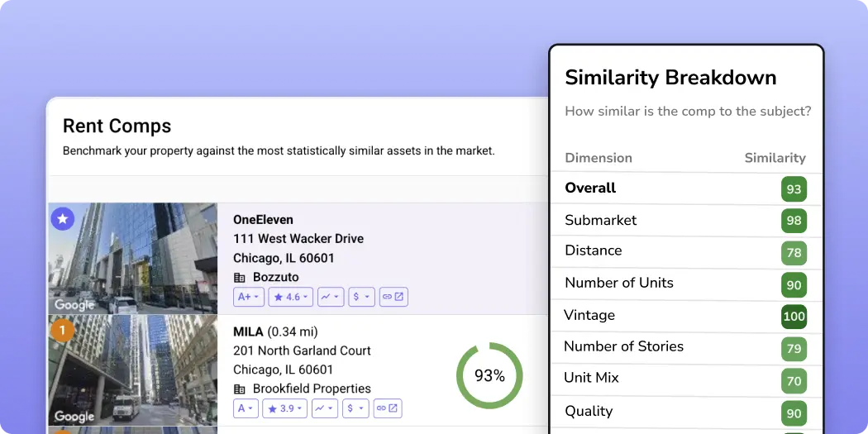Click the 201 North Garland Court address
This screenshot has height=434, width=868.
pos(302,351)
